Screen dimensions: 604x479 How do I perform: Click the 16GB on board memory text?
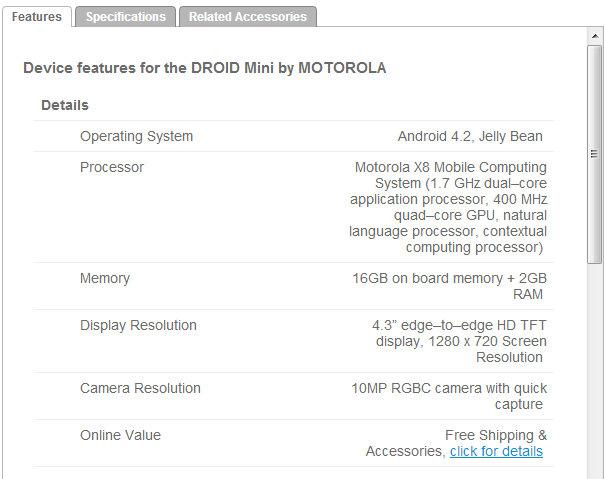pos(450,286)
